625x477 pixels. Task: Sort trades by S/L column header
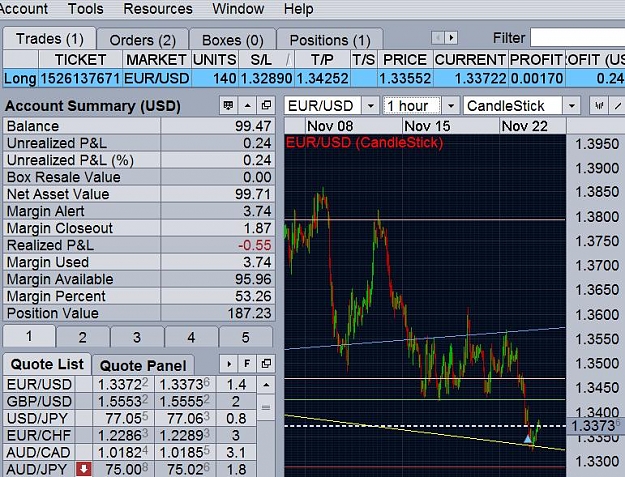pos(266,60)
